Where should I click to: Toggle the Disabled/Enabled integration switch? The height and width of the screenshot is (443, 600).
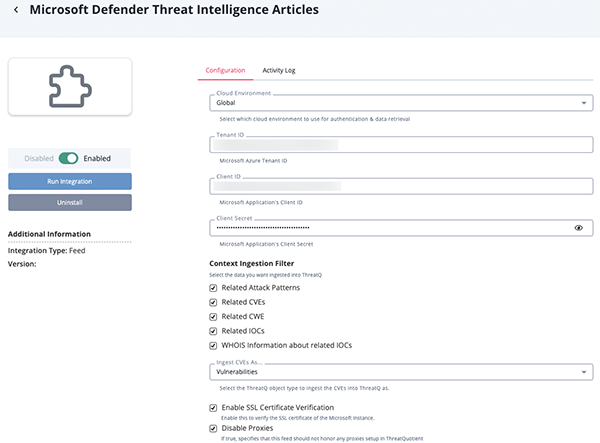click(x=68, y=158)
